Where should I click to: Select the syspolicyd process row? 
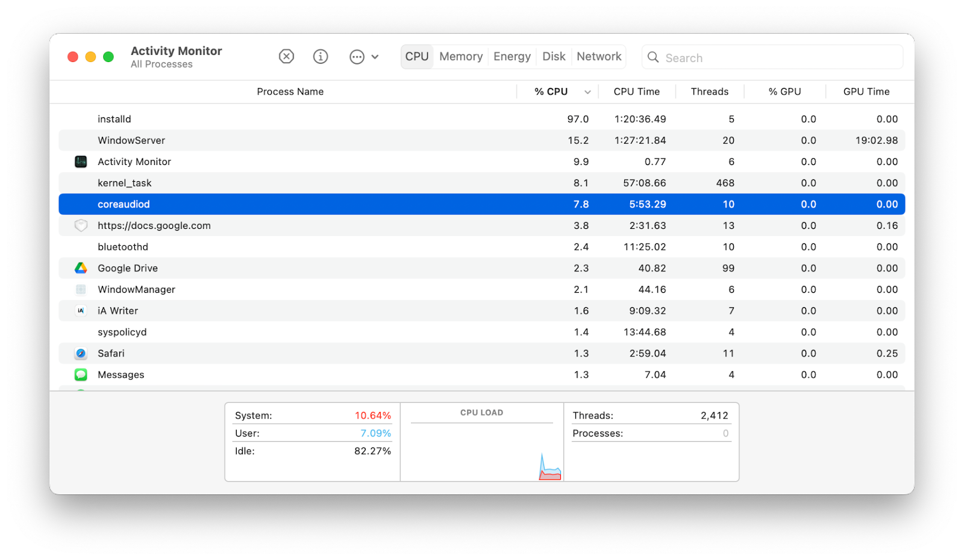[482, 332]
